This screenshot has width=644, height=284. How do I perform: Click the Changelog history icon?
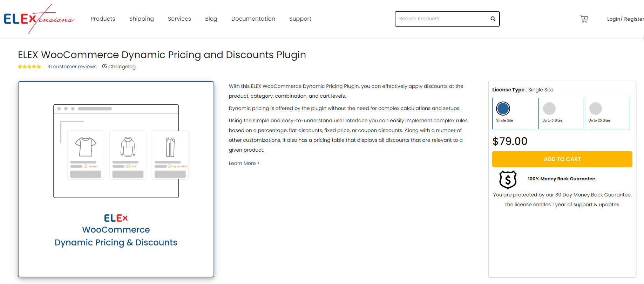click(104, 66)
